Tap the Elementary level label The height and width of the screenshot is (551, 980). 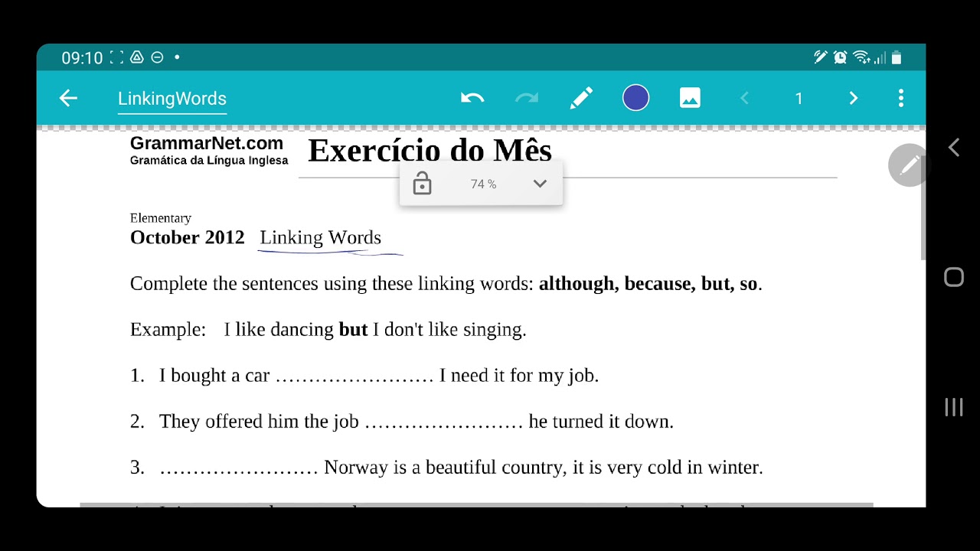(x=161, y=218)
